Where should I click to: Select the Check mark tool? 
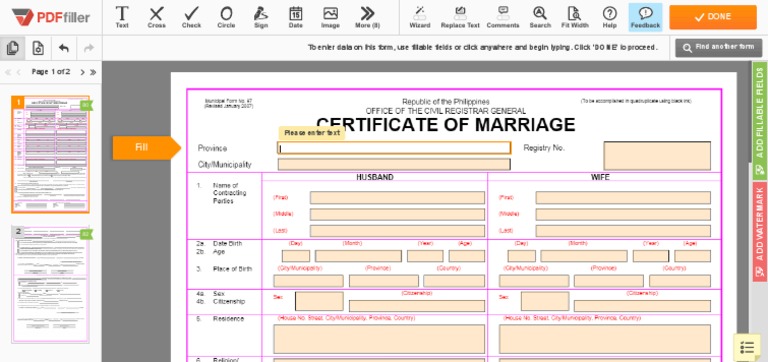(x=192, y=17)
